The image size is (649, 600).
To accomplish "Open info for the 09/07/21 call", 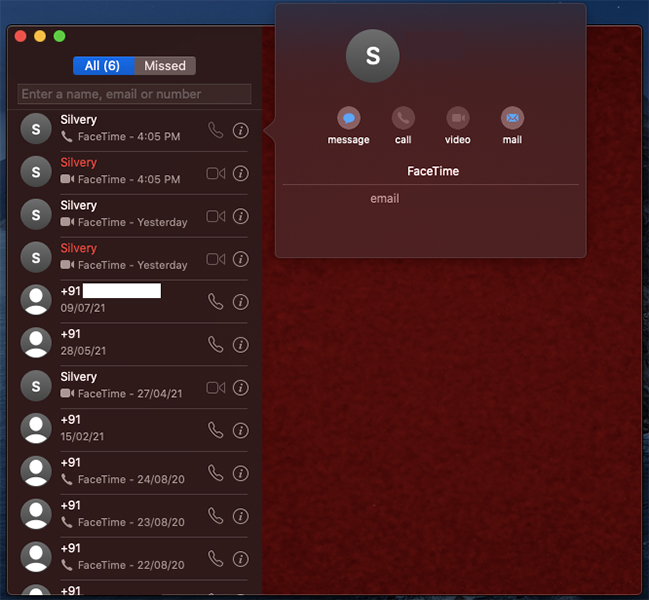I will pyautogui.click(x=240, y=302).
